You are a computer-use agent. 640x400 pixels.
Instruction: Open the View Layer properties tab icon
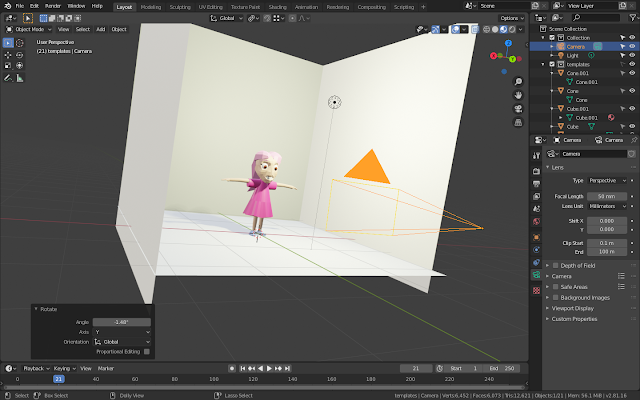coord(536,196)
